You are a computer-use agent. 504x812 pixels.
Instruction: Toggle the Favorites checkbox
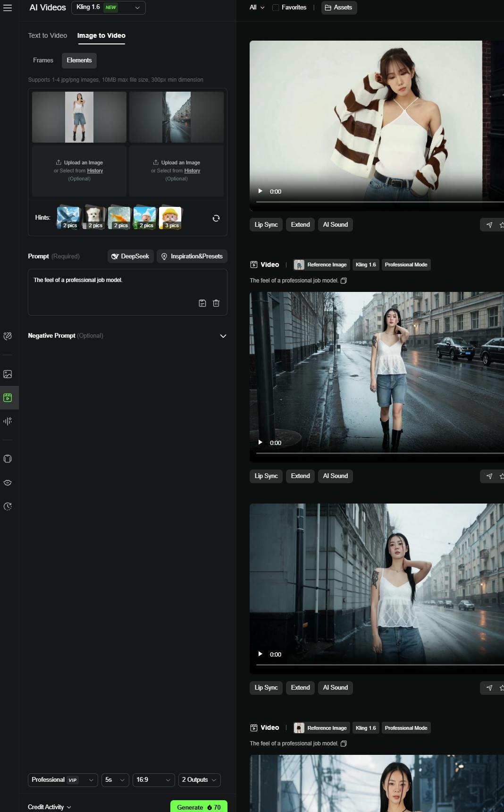(x=276, y=8)
